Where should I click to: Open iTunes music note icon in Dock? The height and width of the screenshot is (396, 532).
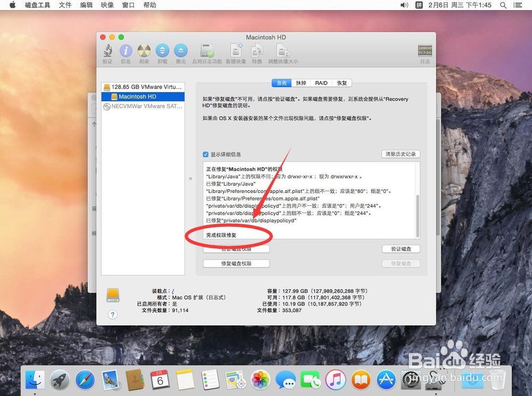click(336, 380)
